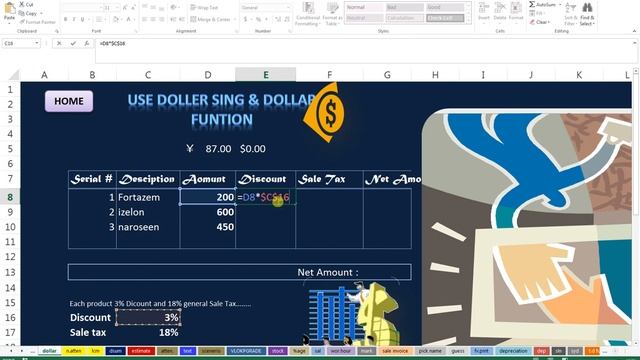
Task: Click the Center alignment icon
Action: 153,19
